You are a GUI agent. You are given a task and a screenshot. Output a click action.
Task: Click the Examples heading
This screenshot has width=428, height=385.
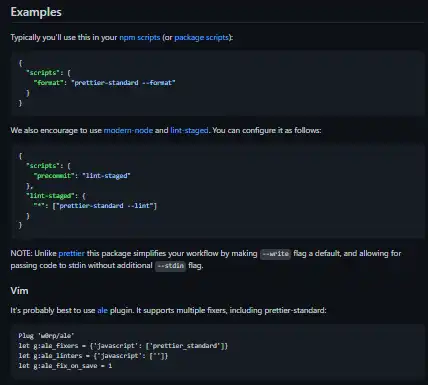[36, 12]
